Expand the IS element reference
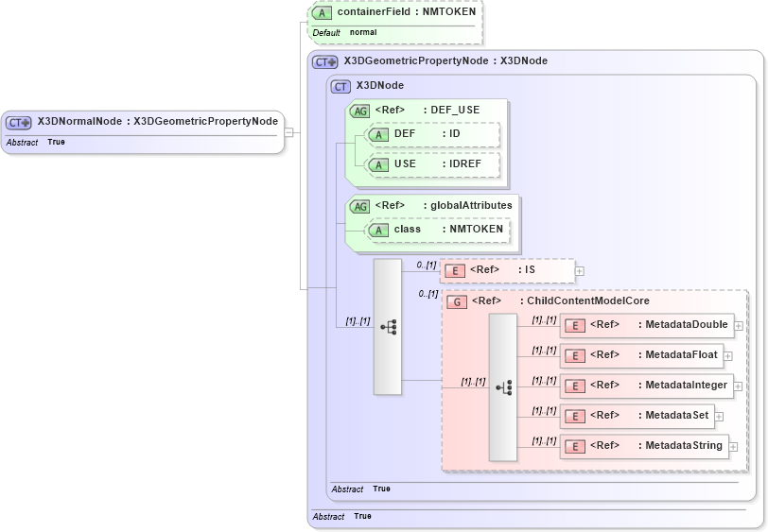The width and height of the screenshot is (768, 532). coord(580,270)
